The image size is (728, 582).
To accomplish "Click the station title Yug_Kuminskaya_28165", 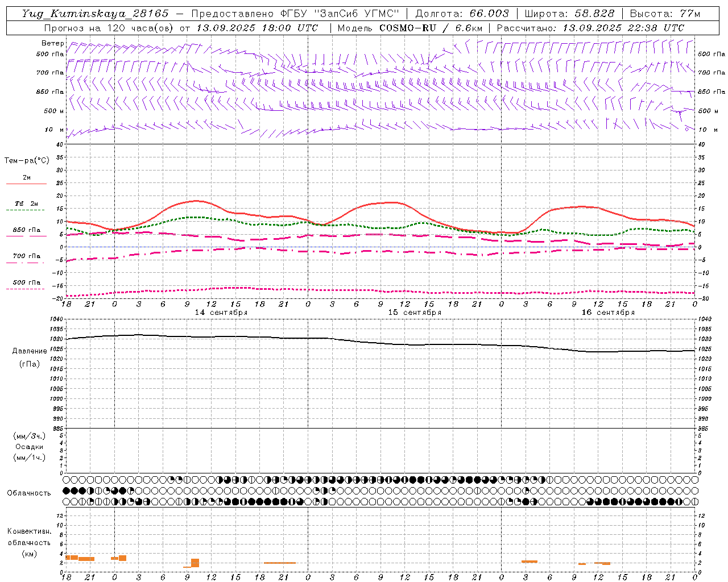I will 95,14.
